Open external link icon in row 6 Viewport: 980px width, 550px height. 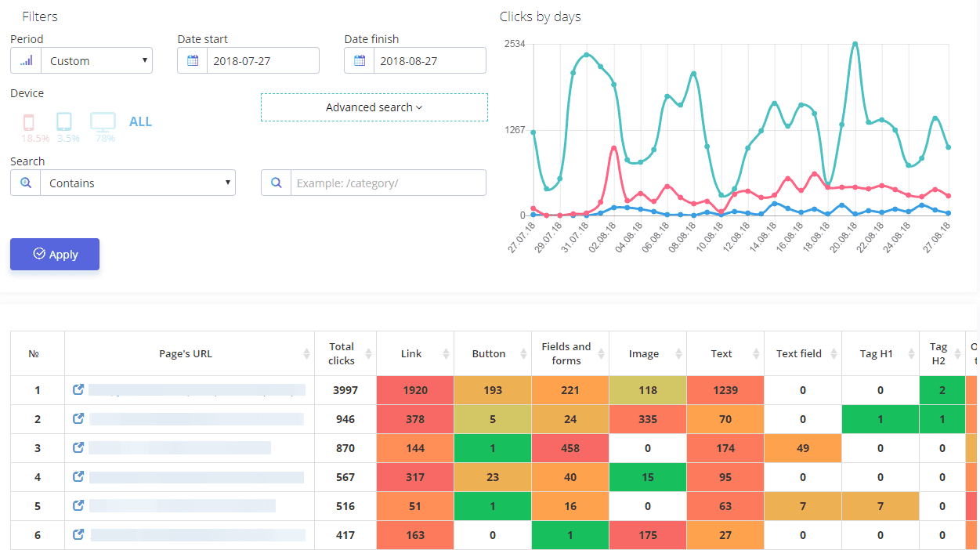click(x=78, y=534)
